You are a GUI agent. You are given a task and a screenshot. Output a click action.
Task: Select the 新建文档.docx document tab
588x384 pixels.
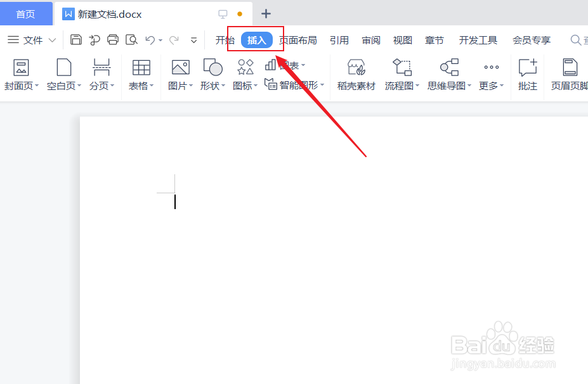click(153, 14)
